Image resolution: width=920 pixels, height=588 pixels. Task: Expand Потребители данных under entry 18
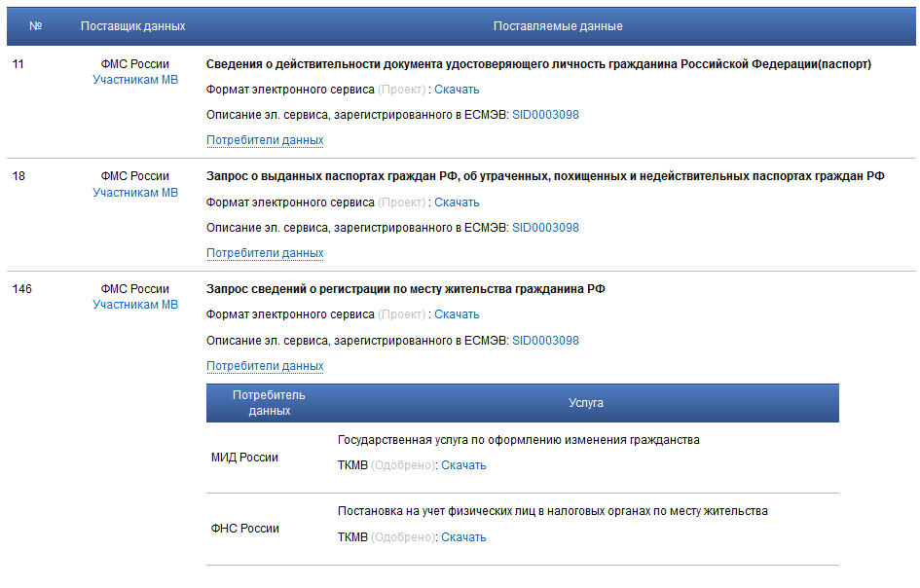264,252
